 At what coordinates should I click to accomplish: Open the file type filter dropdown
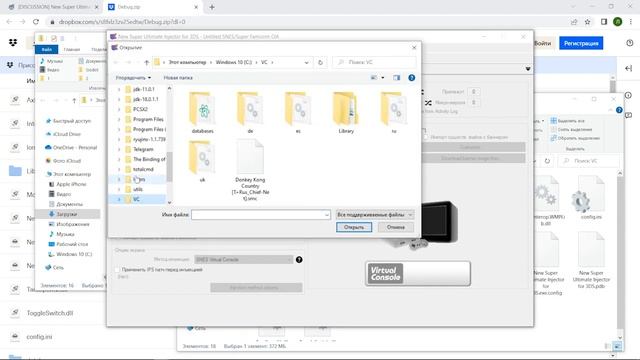pyautogui.click(x=375, y=215)
